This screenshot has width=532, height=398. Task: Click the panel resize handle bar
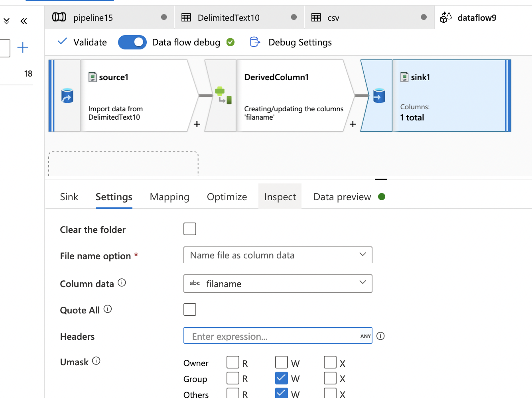(381, 179)
